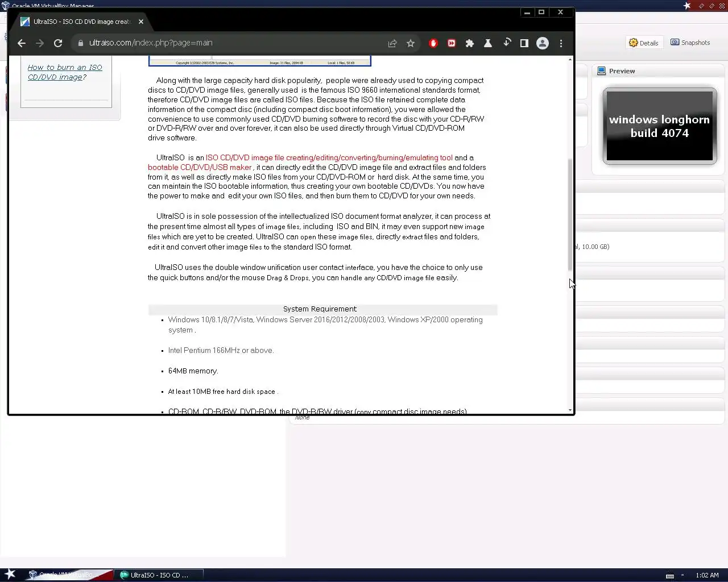Click the page vertical scrollbar thumb
The height and width of the screenshot is (582, 728).
tap(570, 215)
